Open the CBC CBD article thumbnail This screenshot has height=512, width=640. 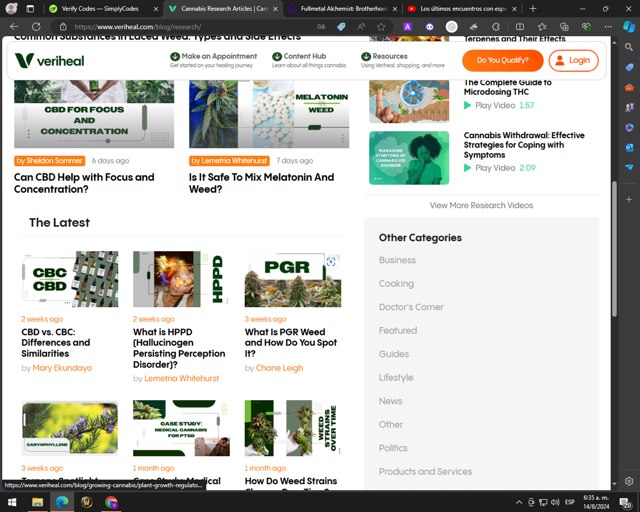click(x=70, y=279)
